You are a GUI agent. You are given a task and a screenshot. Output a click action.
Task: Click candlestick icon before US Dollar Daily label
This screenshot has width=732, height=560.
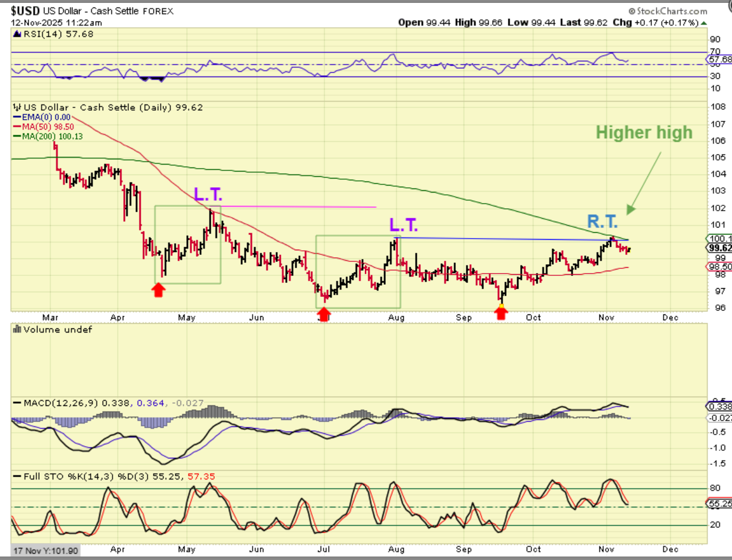click(18, 107)
